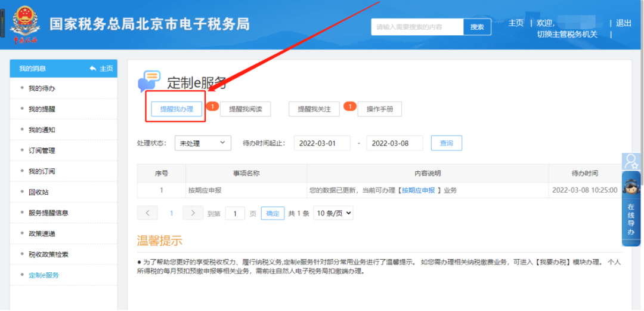Click the national tax emblem logo
The image size is (644, 311).
[x=26, y=24]
